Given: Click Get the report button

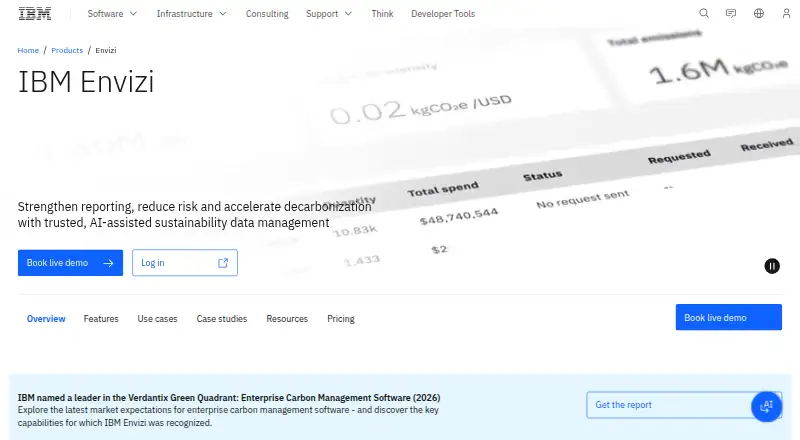Looking at the screenshot, I should [x=684, y=405].
